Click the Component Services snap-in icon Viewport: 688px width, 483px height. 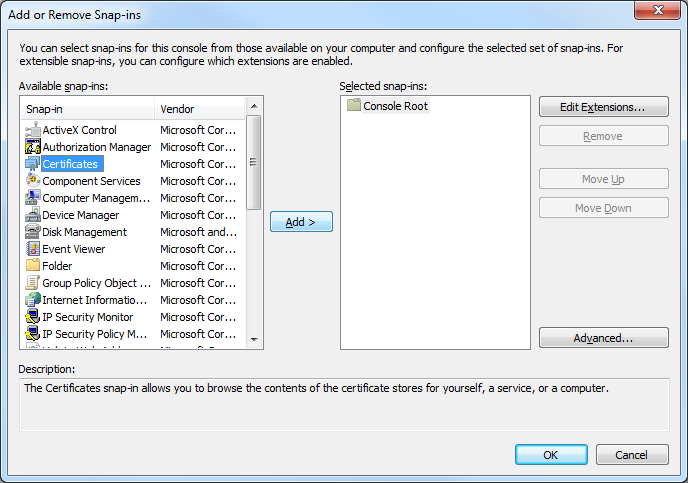[33, 181]
